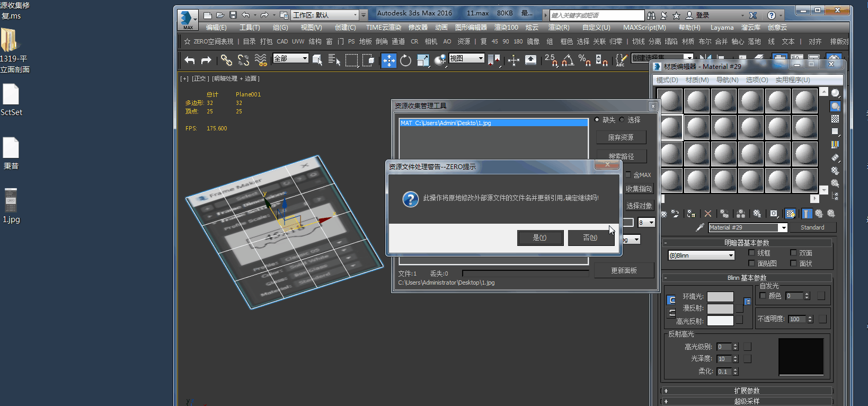Screen dimensions: 868x406
Task: Click Reset Map red X icon
Action: 708,214
